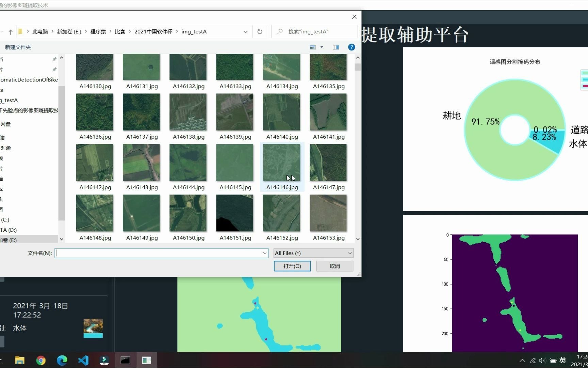Open _testA folder in navigation pane

[9, 100]
